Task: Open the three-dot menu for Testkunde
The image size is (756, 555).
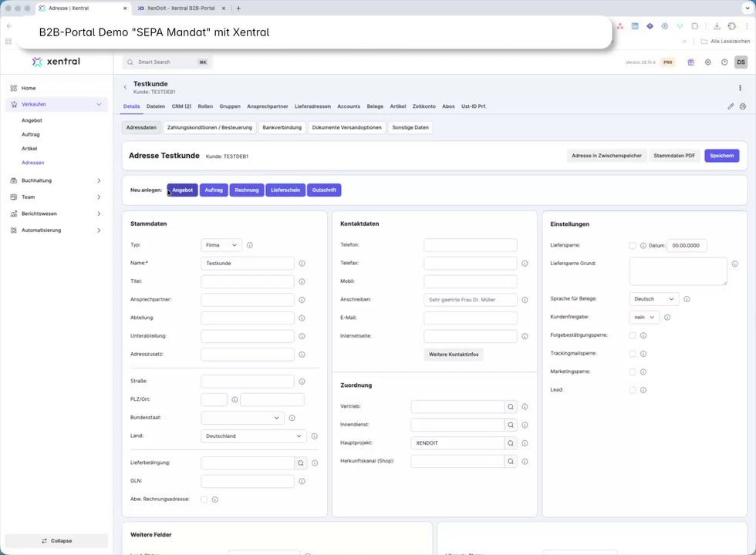Action: click(740, 88)
